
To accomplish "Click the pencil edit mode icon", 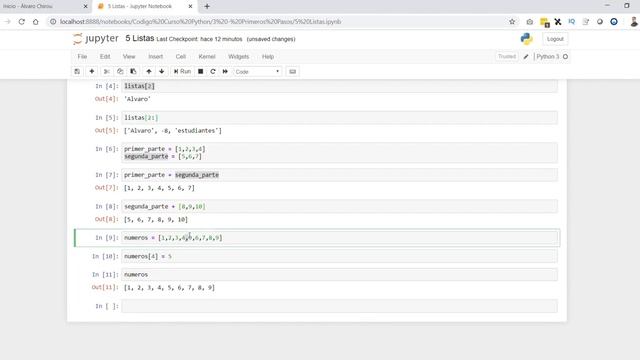I will tap(526, 57).
